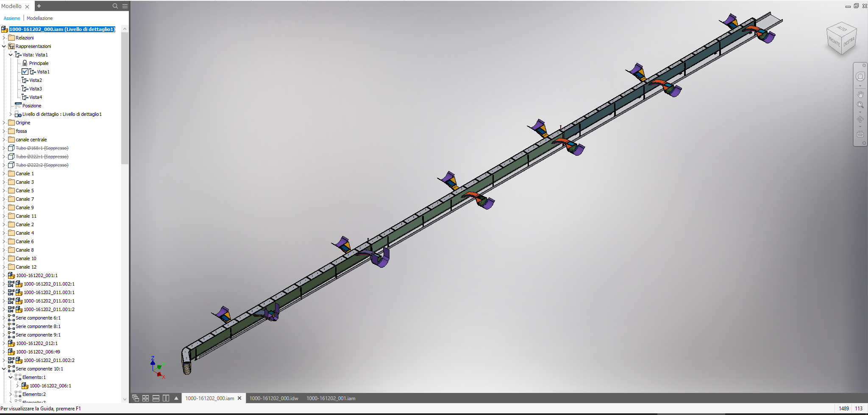The width and height of the screenshot is (868, 415).
Task: Collapse the Rappresentazioni node
Action: click(x=4, y=46)
